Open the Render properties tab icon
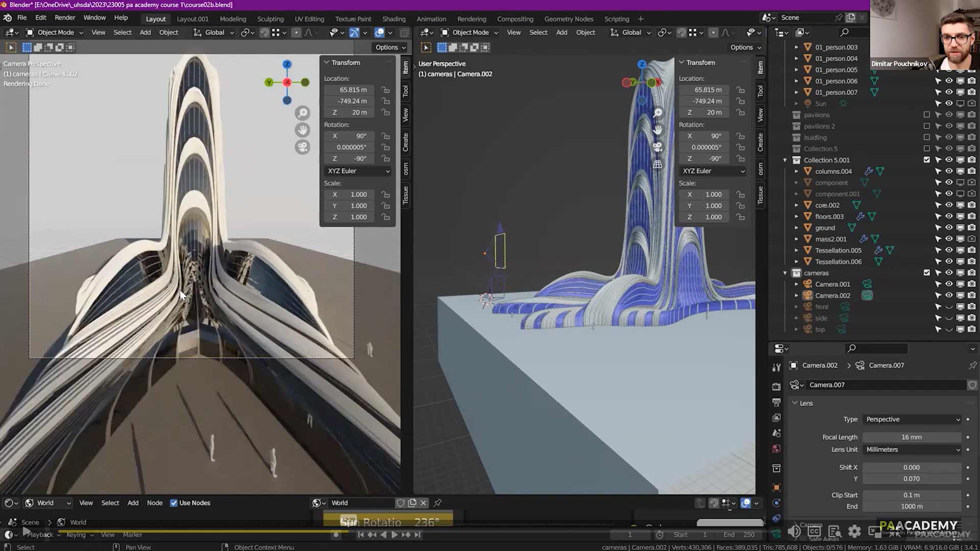980x551 pixels. [x=776, y=386]
